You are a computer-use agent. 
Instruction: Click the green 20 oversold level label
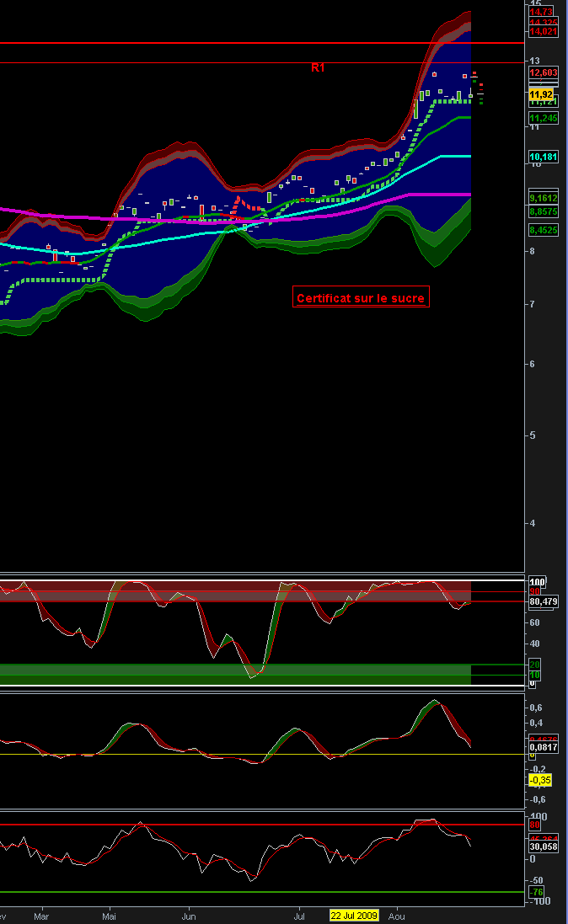pyautogui.click(x=534, y=665)
